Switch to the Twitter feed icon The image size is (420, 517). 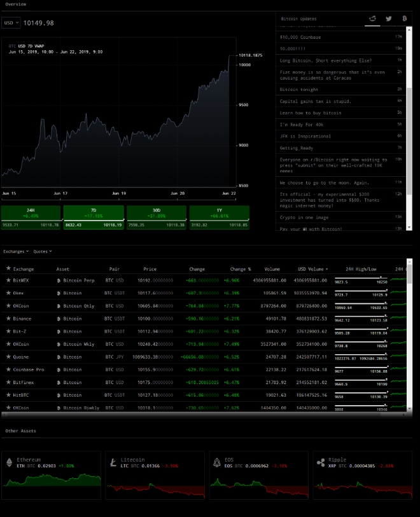click(389, 19)
